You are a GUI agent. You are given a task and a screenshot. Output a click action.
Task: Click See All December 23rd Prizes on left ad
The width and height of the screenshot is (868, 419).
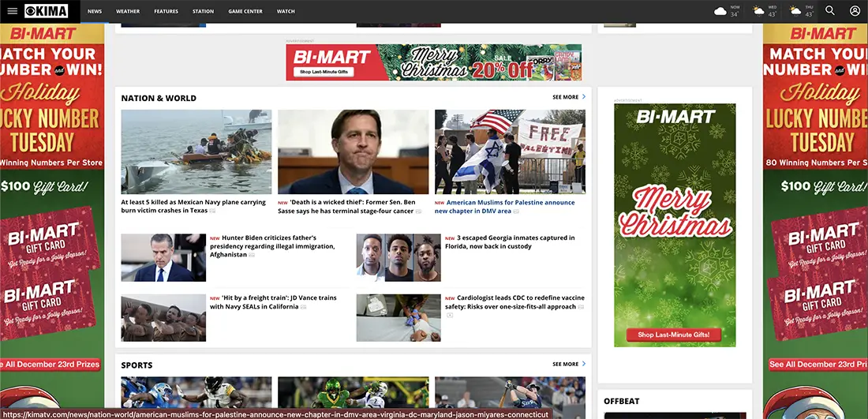point(50,365)
